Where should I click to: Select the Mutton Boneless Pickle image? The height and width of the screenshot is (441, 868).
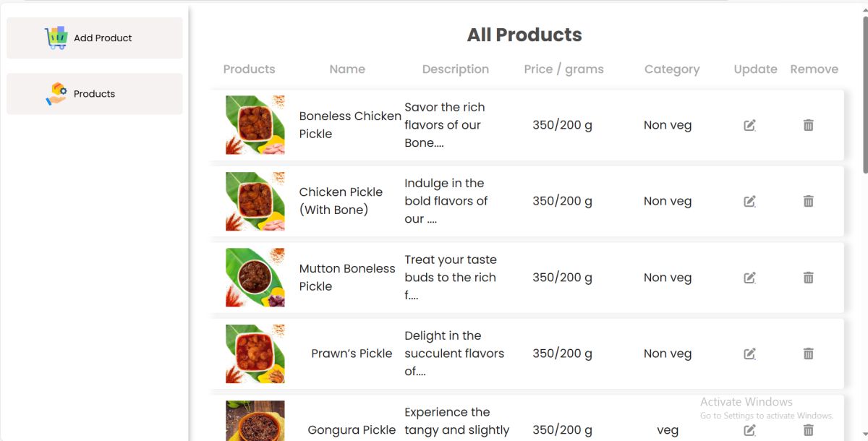click(255, 278)
